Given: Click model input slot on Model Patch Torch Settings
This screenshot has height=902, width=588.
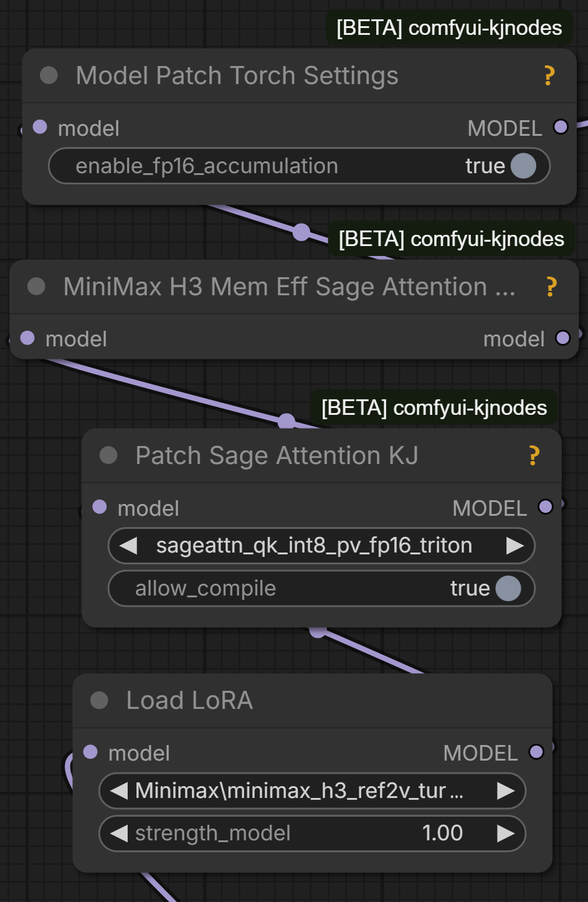Looking at the screenshot, I should pyautogui.click(x=40, y=127).
